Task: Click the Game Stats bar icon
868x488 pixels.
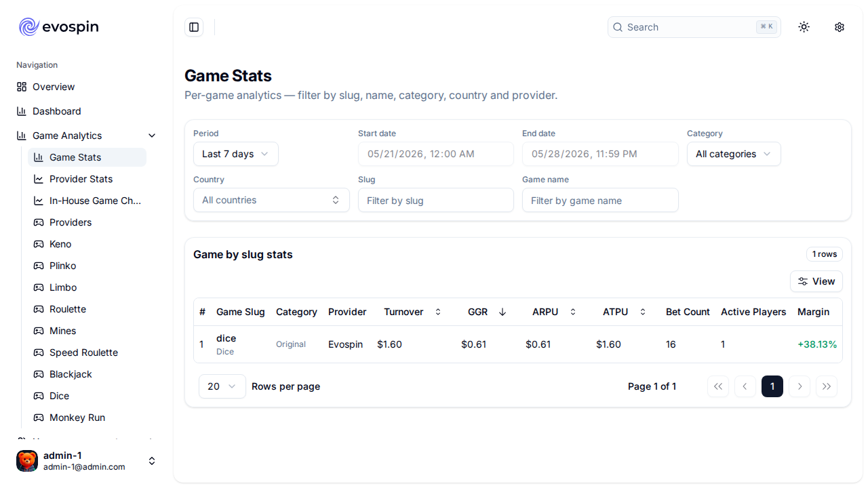Action: click(x=39, y=157)
